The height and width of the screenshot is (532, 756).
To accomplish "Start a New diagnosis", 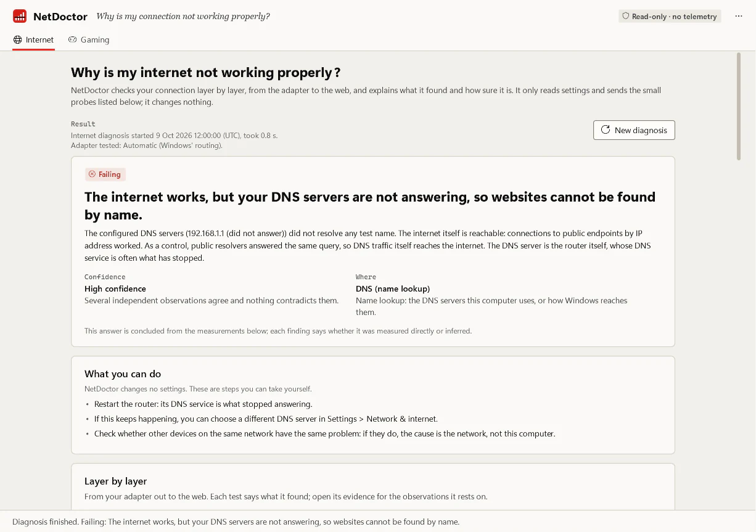I will click(634, 130).
